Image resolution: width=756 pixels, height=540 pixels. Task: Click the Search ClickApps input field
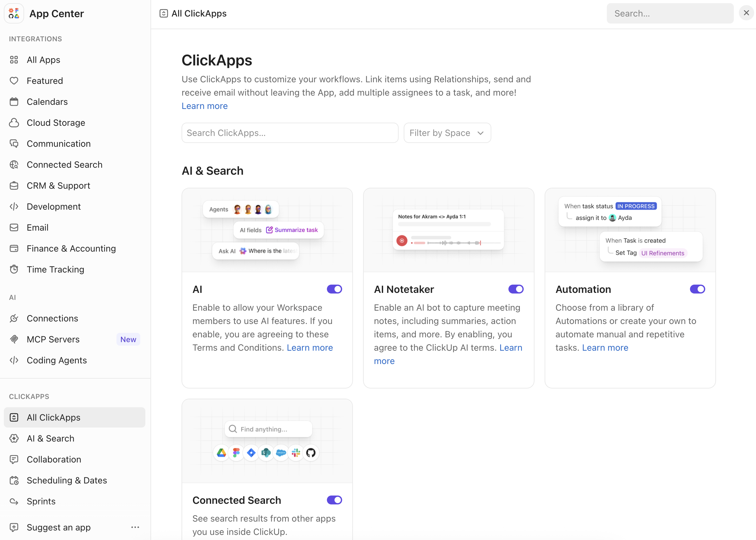pos(290,133)
